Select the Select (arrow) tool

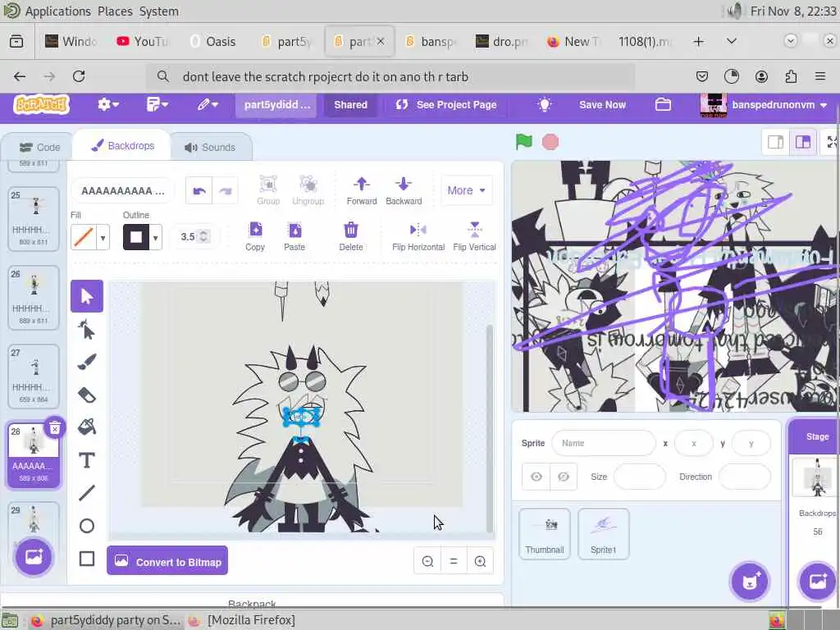[x=87, y=296]
